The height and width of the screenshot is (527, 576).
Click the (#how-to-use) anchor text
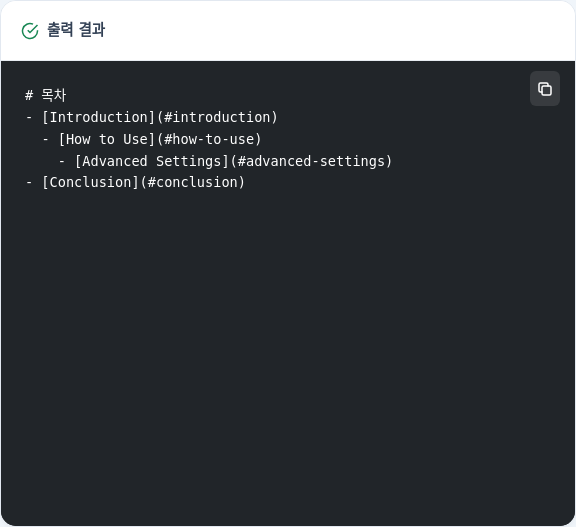point(209,139)
